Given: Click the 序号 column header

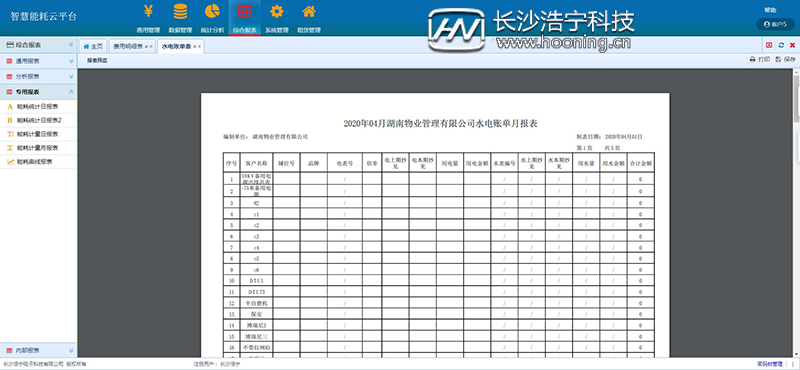Looking at the screenshot, I should [231, 163].
